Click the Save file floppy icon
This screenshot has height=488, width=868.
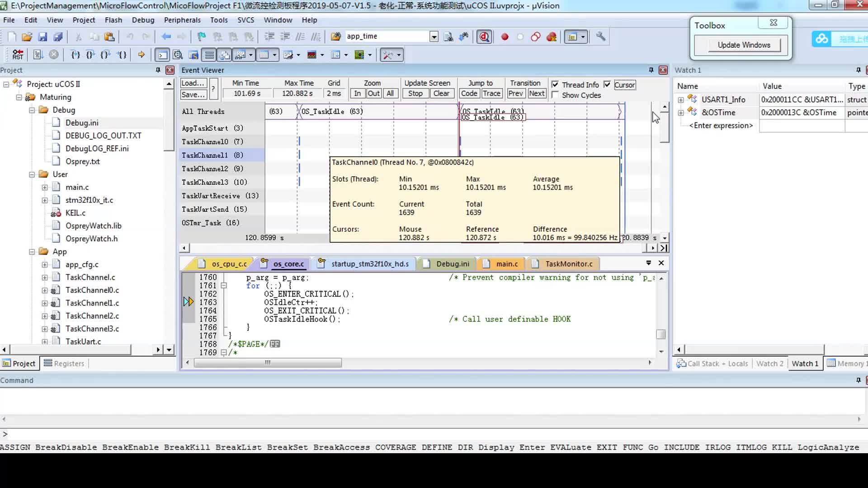[x=42, y=37]
